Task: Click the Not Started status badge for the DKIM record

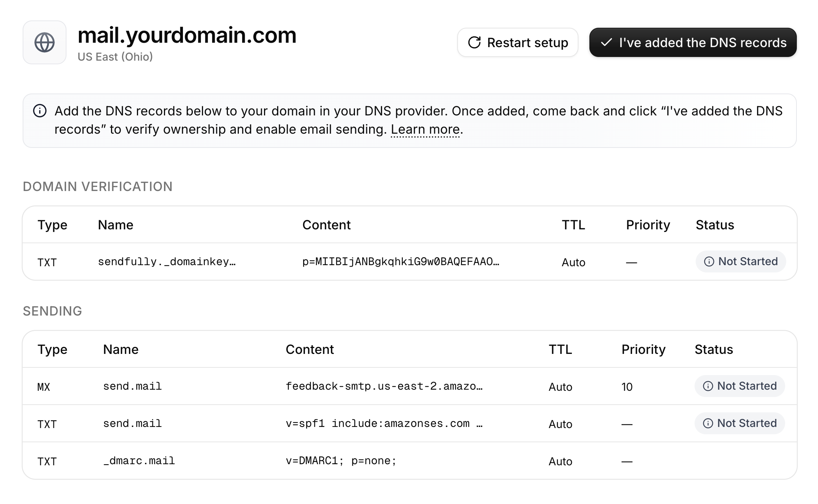Action: [741, 261]
